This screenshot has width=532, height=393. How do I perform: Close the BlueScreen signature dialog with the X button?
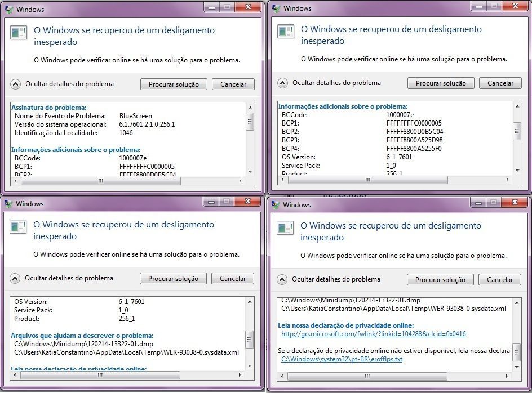pyautogui.click(x=249, y=7)
